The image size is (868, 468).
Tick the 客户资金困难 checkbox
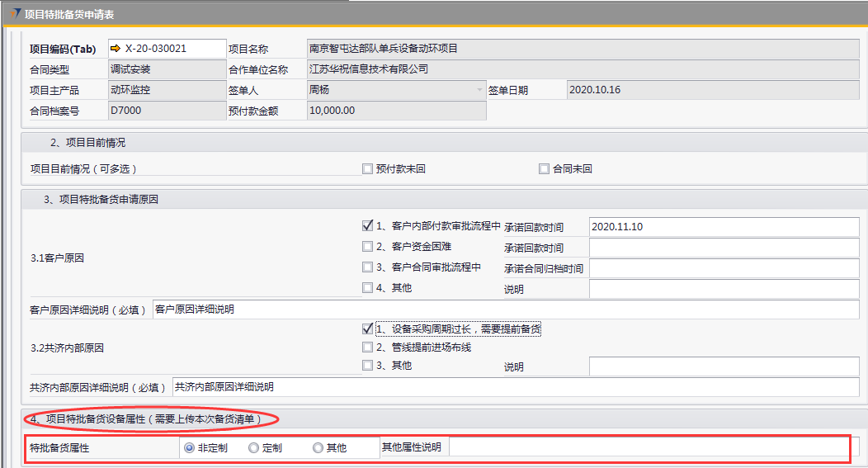click(368, 247)
